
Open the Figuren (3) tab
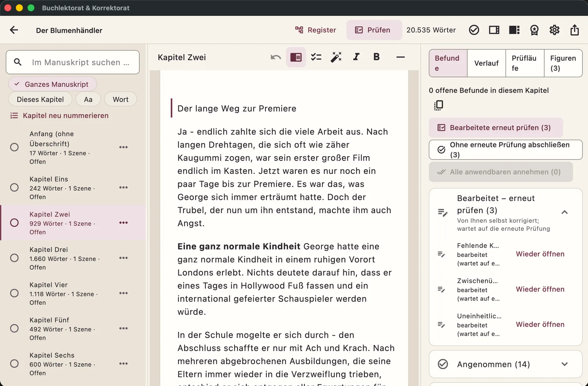563,63
